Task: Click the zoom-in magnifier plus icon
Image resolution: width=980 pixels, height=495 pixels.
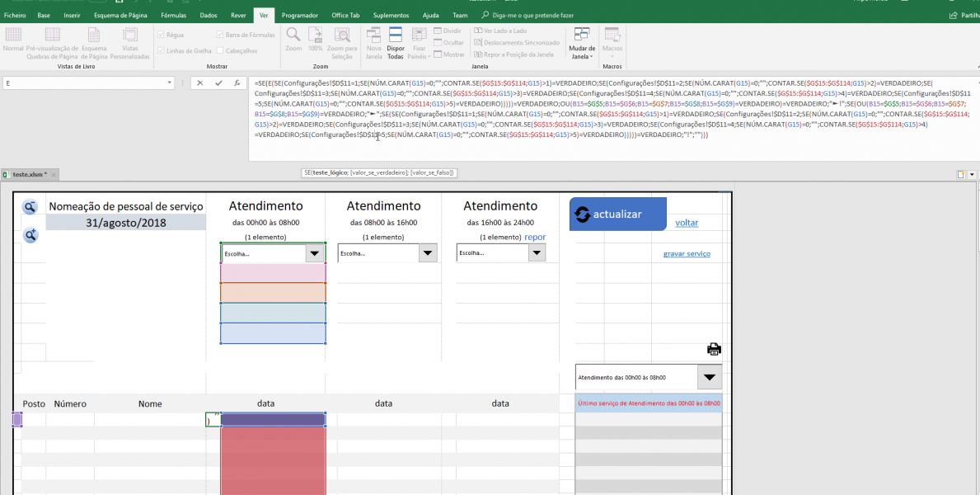Action: click(30, 236)
